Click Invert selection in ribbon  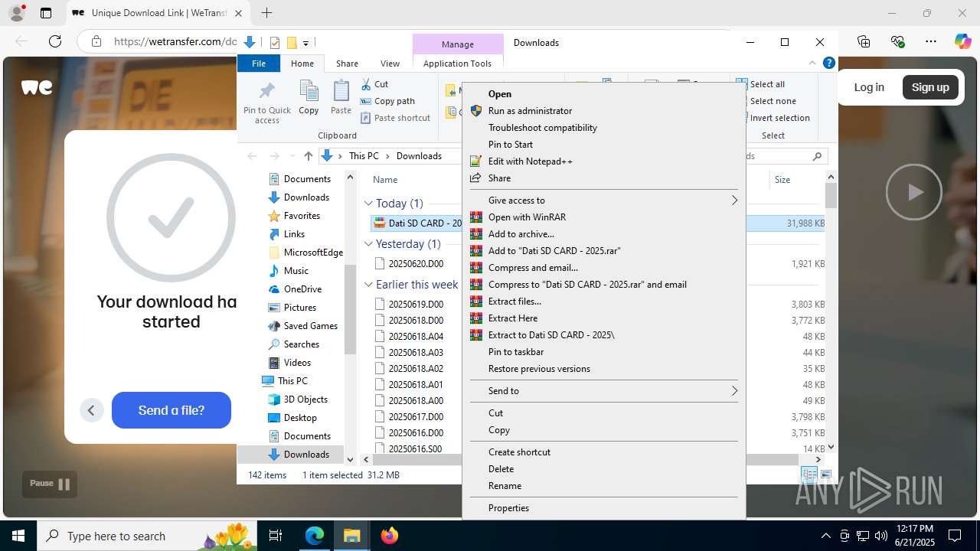point(773,118)
